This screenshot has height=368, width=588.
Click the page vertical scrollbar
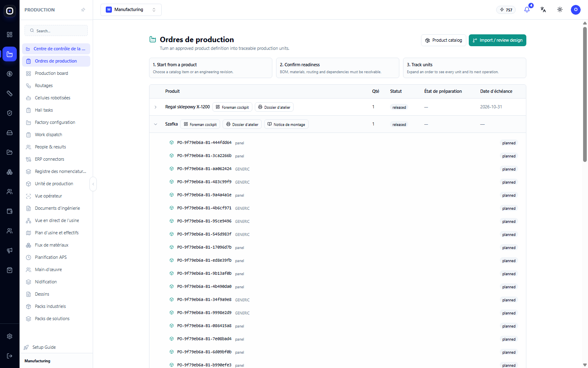(x=585, y=94)
